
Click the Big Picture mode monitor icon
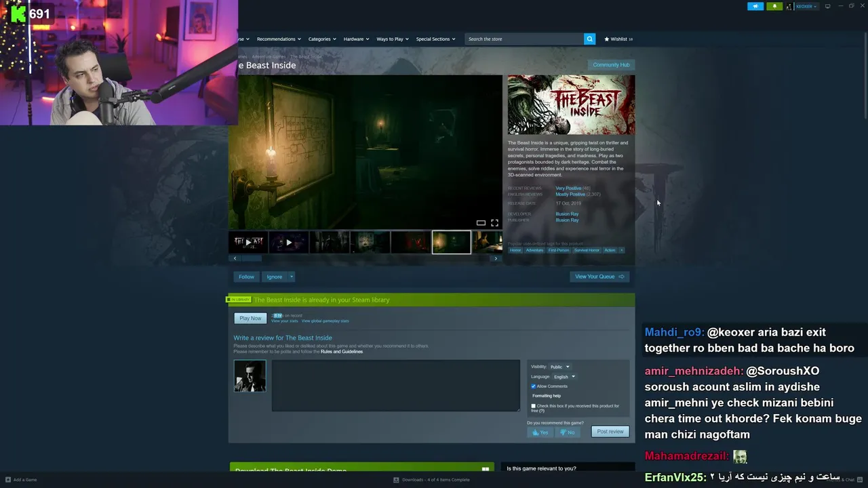827,6
